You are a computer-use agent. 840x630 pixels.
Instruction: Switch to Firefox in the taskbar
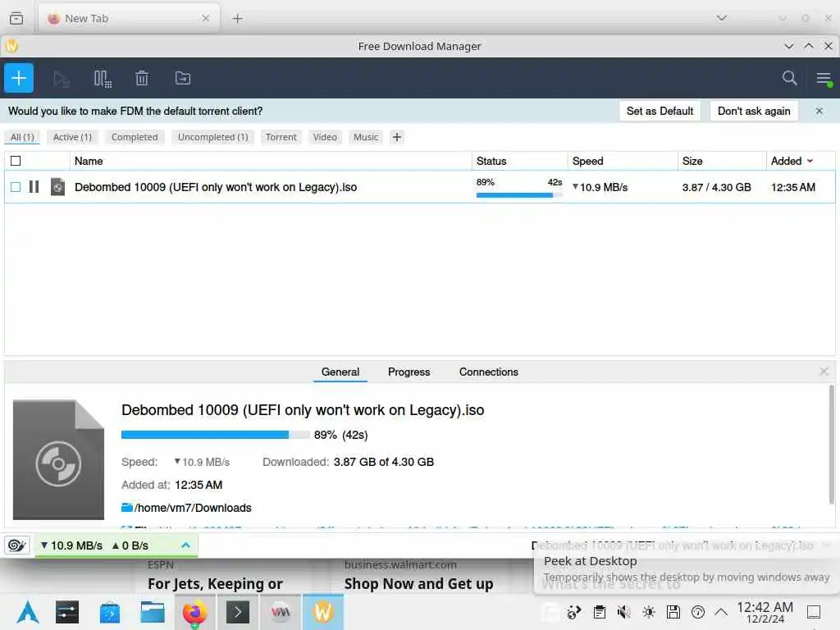195,612
